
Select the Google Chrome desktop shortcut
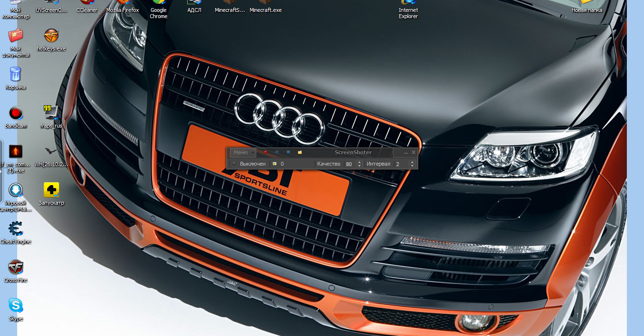158,10
